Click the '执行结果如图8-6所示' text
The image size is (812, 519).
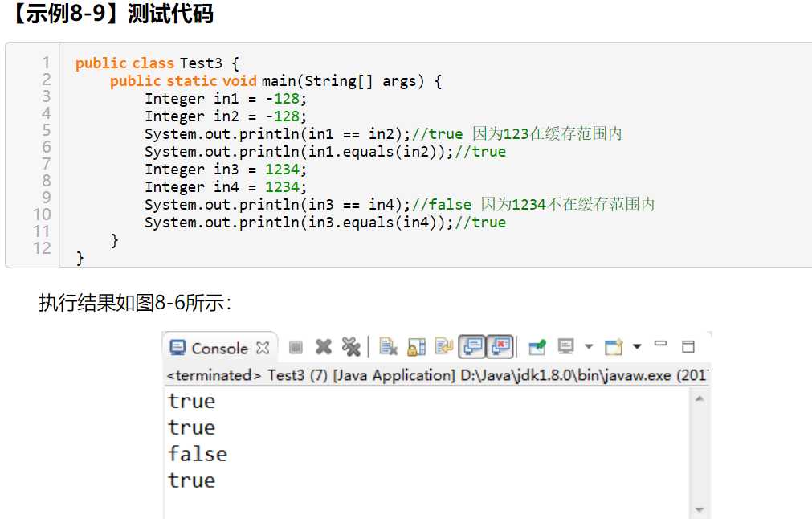[135, 303]
